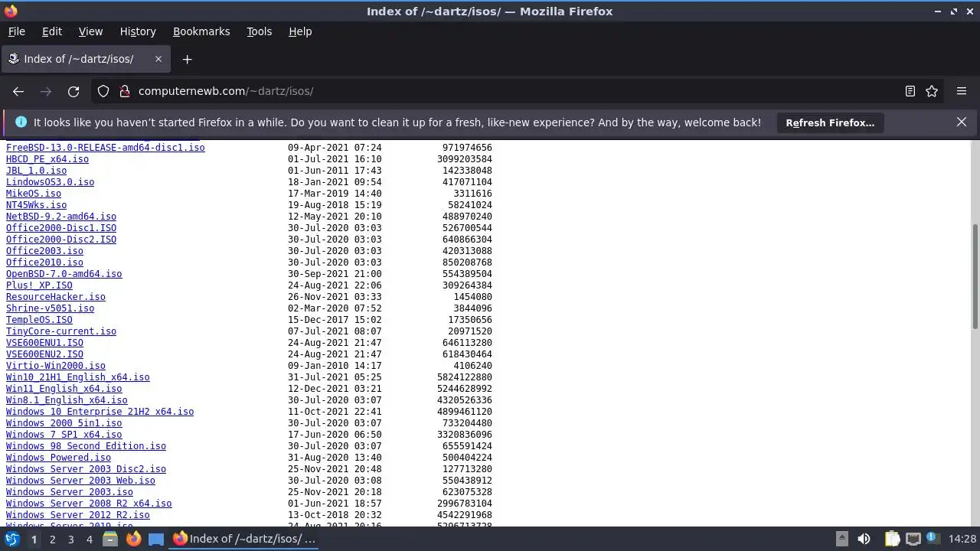Viewport: 980px width, 551px height.
Task: Open the JBL_1.0.iso link
Action: [x=36, y=171]
